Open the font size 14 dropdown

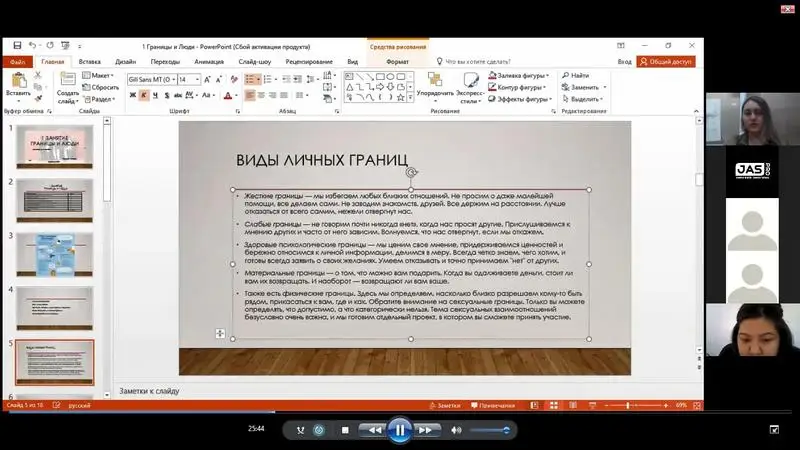click(197, 79)
